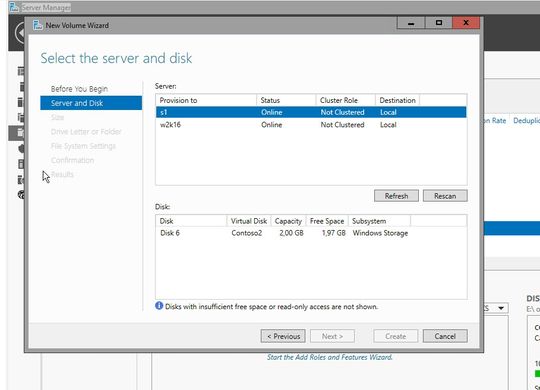Click the 2,00 GB capacity value
540x390 pixels.
click(x=291, y=233)
